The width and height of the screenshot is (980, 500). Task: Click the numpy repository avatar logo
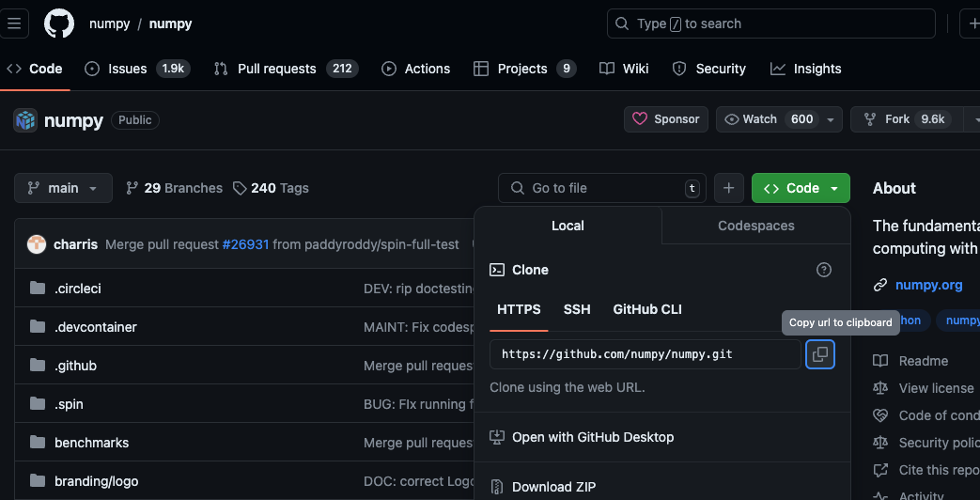pos(25,120)
